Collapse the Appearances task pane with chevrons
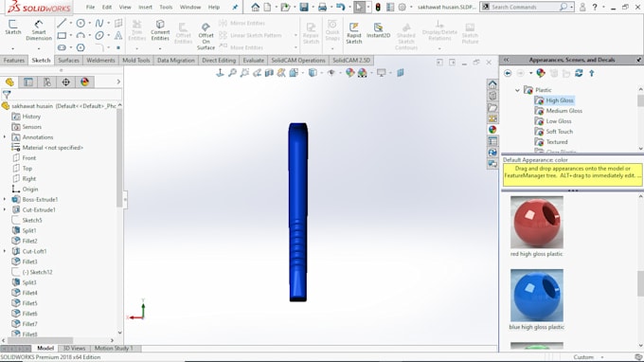Image resolution: width=644 pixels, height=362 pixels. tap(507, 60)
